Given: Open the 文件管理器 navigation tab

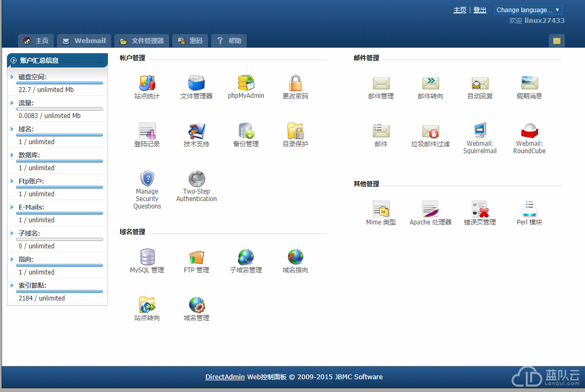Looking at the screenshot, I should (142, 41).
